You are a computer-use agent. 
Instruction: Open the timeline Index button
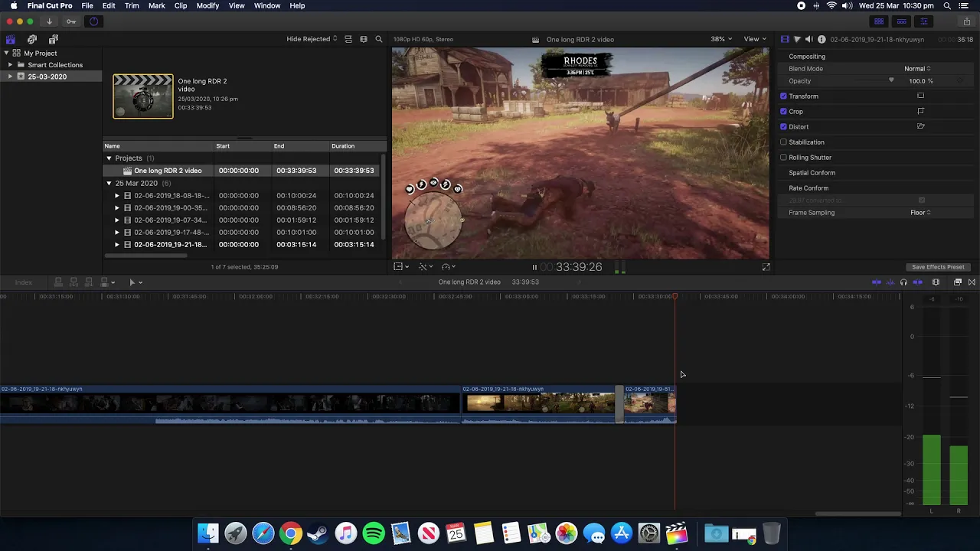point(24,282)
